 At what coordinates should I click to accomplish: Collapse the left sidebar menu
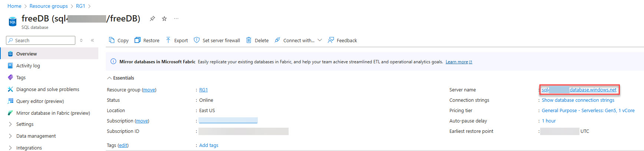tap(92, 40)
